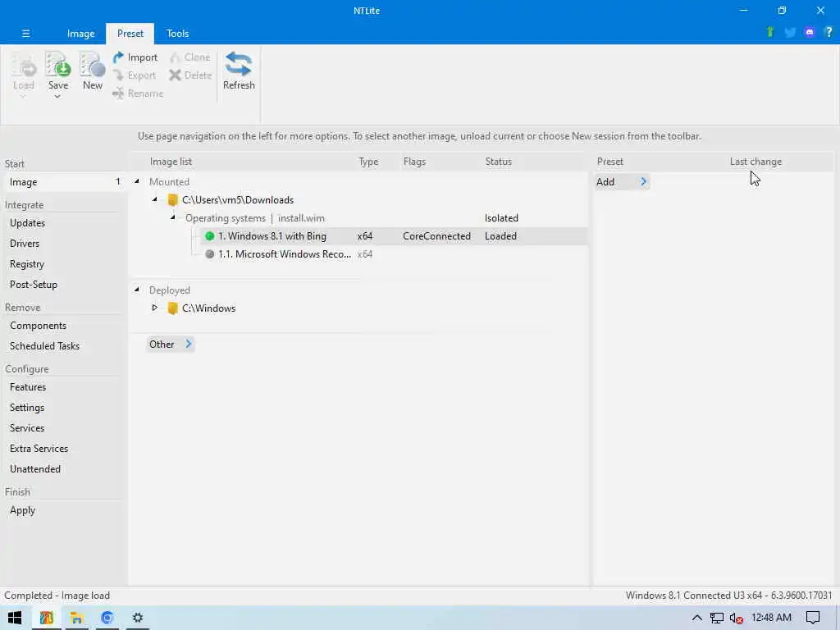This screenshot has width=840, height=630.
Task: Open the Settings page in sidebar
Action: [x=27, y=408]
